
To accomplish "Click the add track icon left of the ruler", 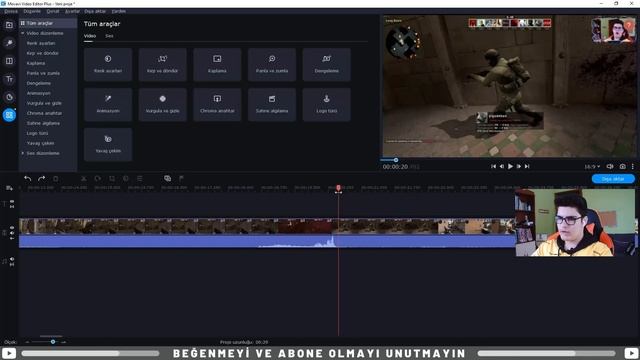I will point(9,188).
